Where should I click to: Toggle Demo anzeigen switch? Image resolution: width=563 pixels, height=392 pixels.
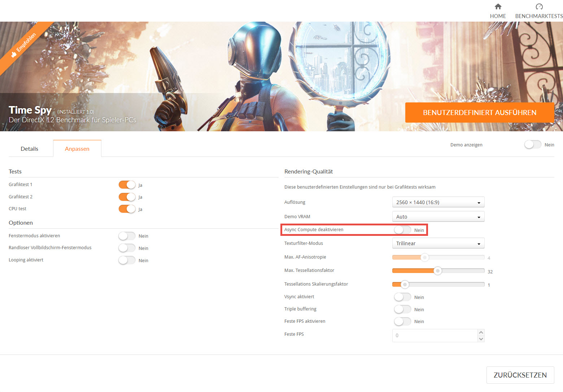(533, 145)
